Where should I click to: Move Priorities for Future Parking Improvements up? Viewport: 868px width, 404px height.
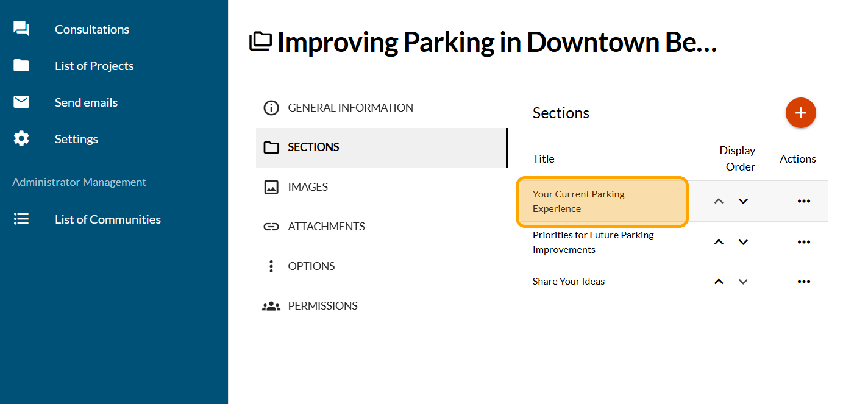[x=719, y=242]
